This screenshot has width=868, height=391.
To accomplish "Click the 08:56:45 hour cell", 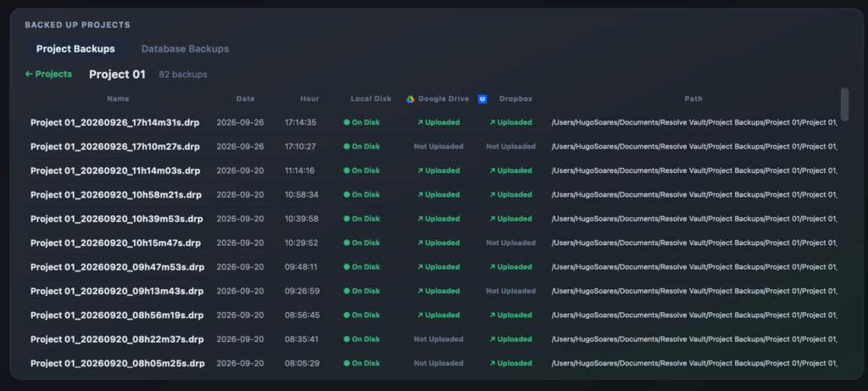I will [x=302, y=316].
